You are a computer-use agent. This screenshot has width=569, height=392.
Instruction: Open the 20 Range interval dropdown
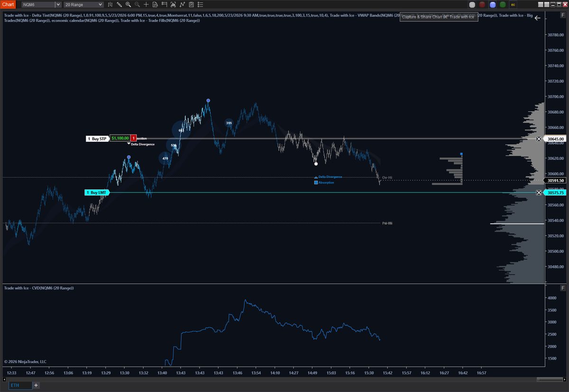pyautogui.click(x=100, y=4)
